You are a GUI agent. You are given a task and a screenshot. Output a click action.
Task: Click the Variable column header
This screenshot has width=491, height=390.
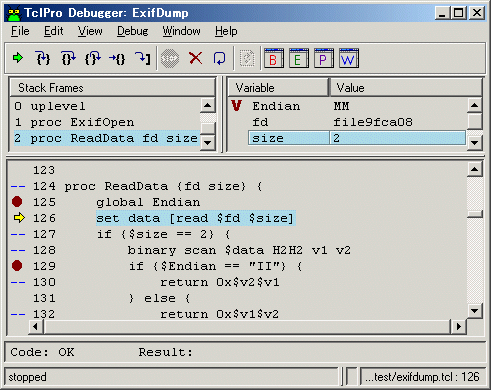pos(278,88)
